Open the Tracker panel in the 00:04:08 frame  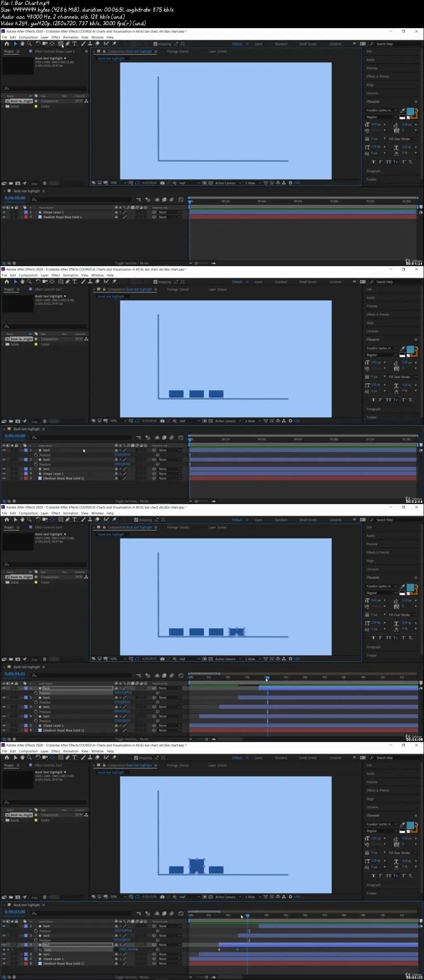coord(371,655)
